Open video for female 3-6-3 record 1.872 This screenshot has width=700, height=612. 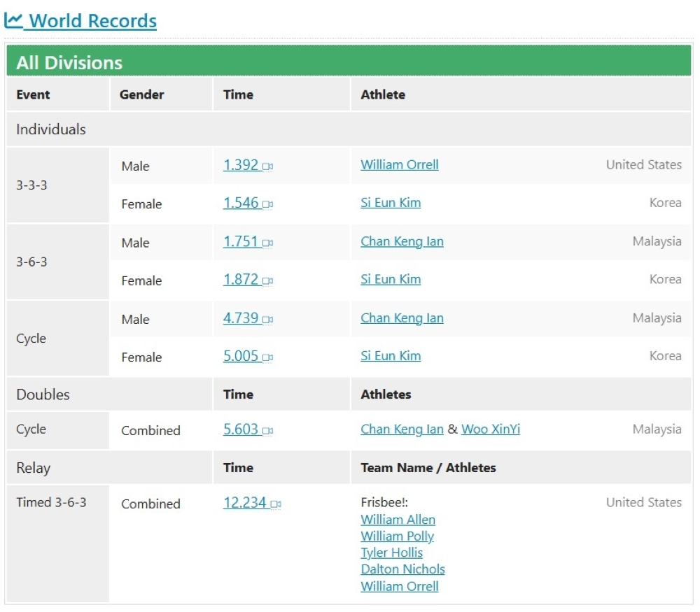click(x=267, y=280)
